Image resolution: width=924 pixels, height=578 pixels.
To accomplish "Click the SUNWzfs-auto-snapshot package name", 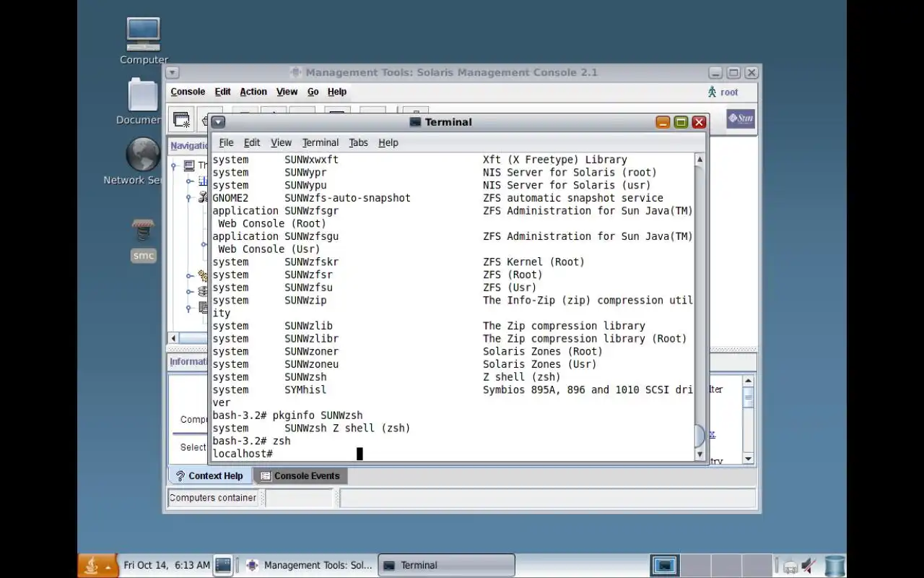I will tap(347, 198).
